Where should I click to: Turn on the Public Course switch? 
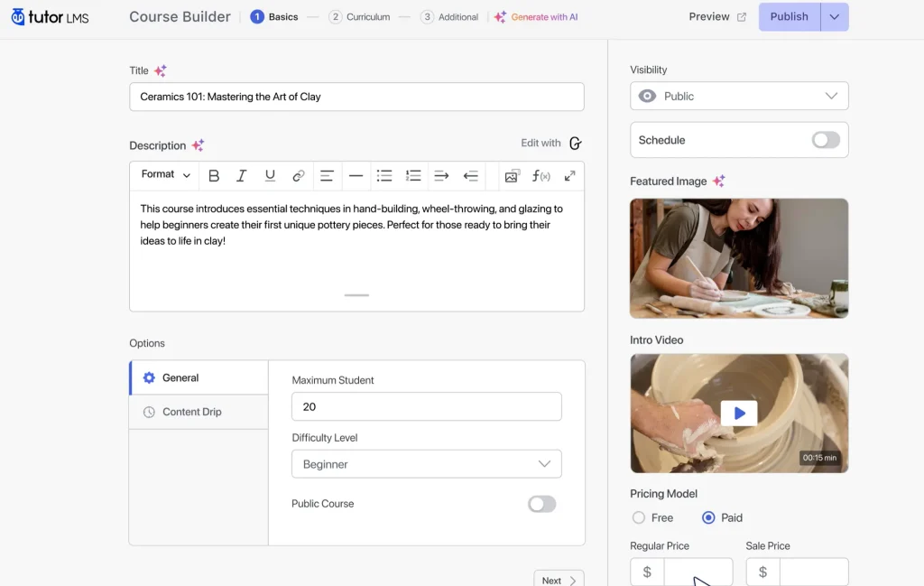coord(541,504)
